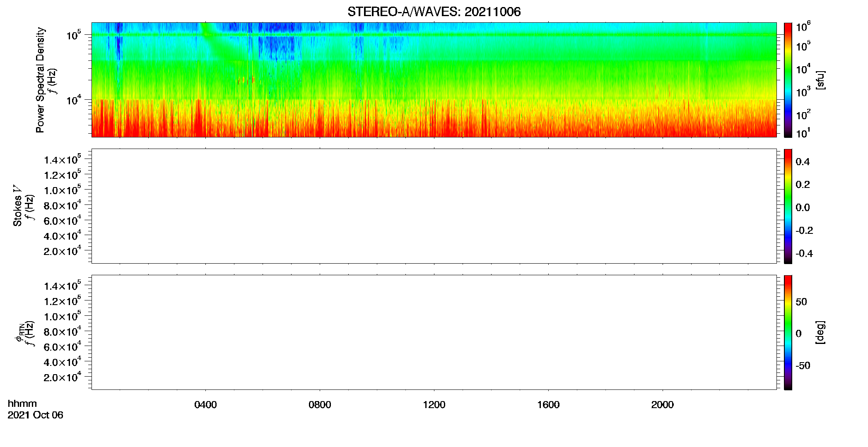Click the Stokes V color bar
The width and height of the screenshot is (868, 447).
tap(788, 206)
